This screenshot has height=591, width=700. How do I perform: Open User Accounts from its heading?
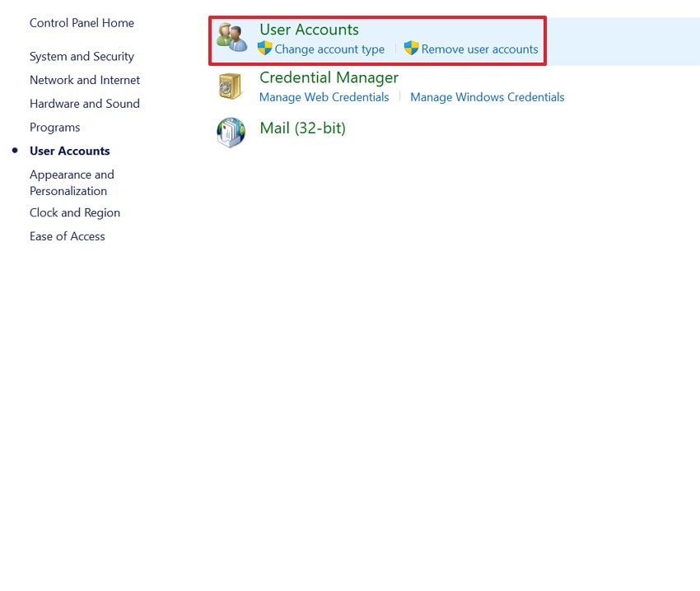[309, 30]
